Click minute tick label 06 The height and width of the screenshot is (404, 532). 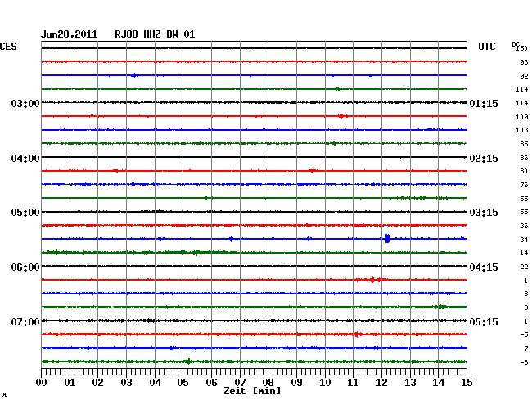click(211, 383)
